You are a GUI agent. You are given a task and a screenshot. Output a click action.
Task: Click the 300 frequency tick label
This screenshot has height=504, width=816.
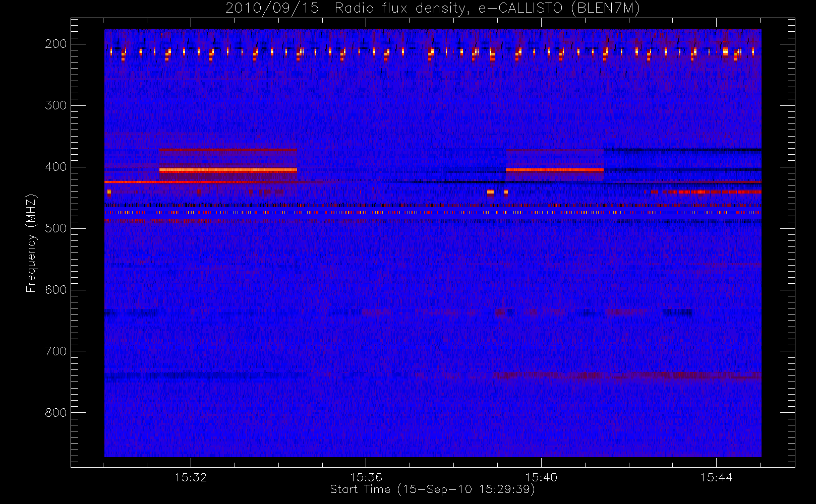(55, 105)
